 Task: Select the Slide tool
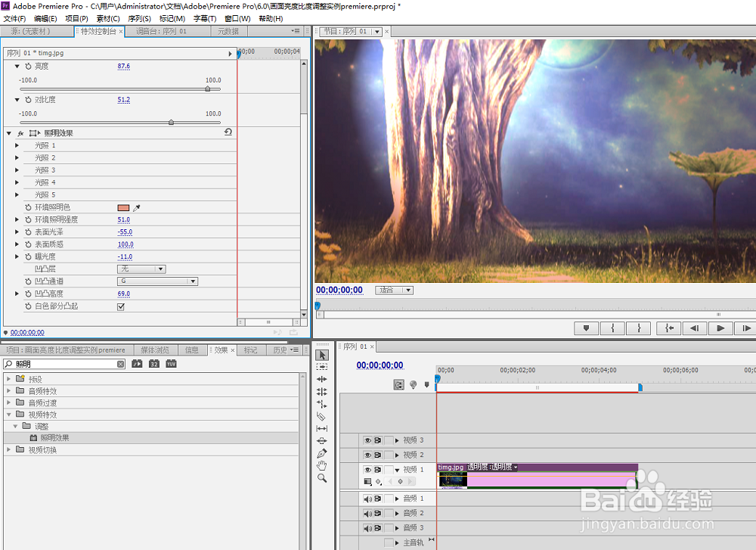point(322,440)
